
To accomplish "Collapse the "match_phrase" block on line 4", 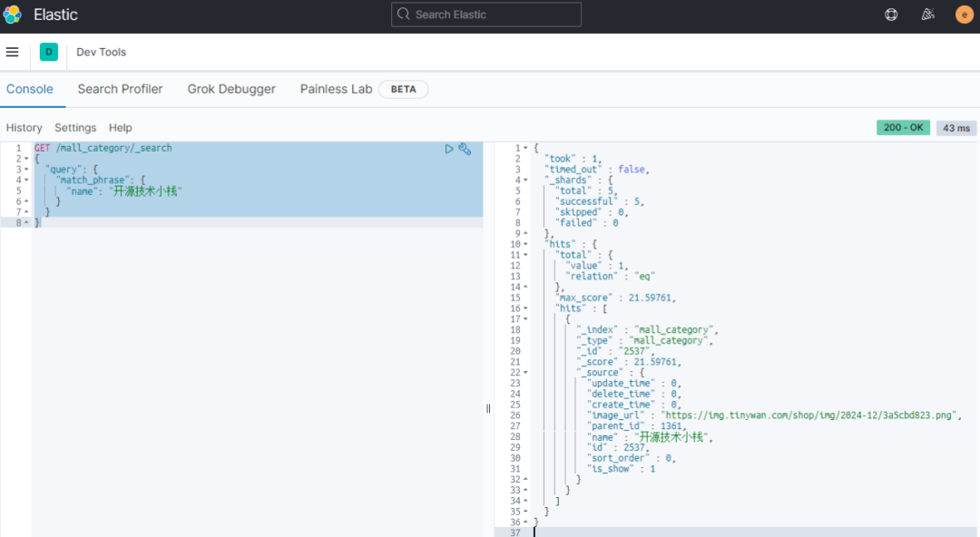I will [x=26, y=181].
